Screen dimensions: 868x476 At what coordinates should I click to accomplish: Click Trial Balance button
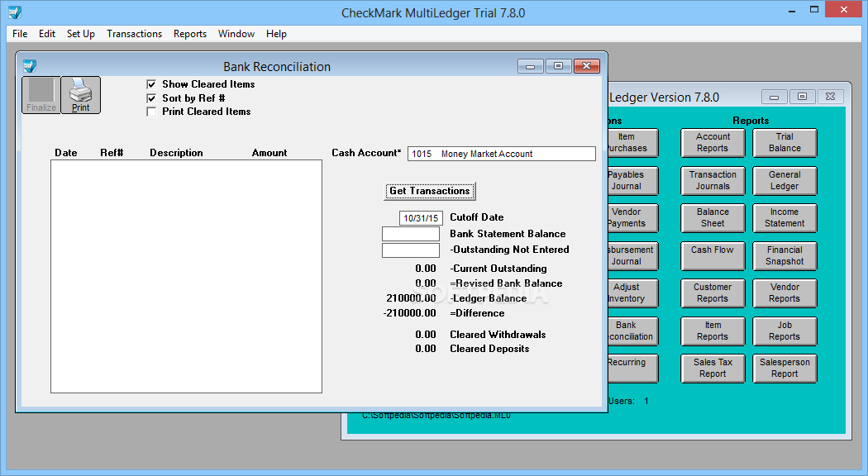[x=785, y=143]
